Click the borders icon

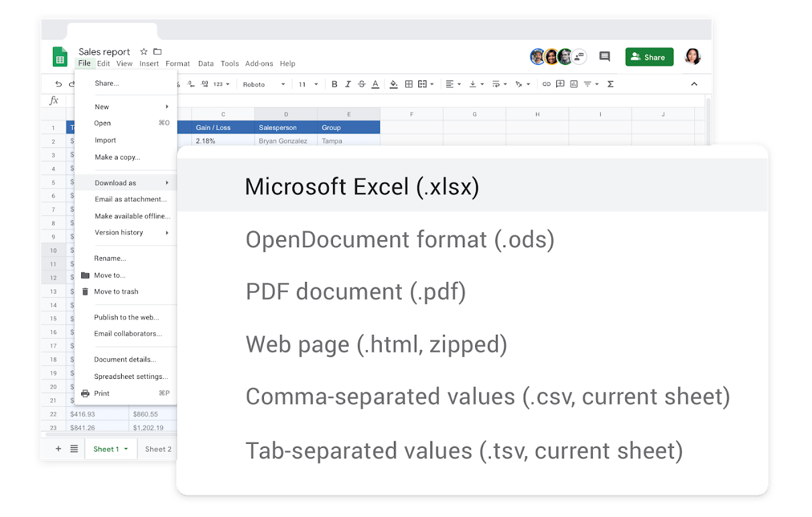tap(409, 84)
